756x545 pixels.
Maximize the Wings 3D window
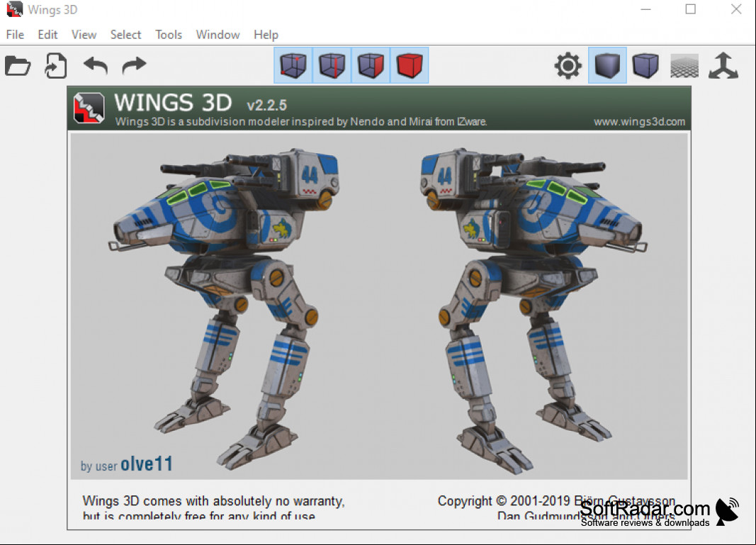[690, 9]
